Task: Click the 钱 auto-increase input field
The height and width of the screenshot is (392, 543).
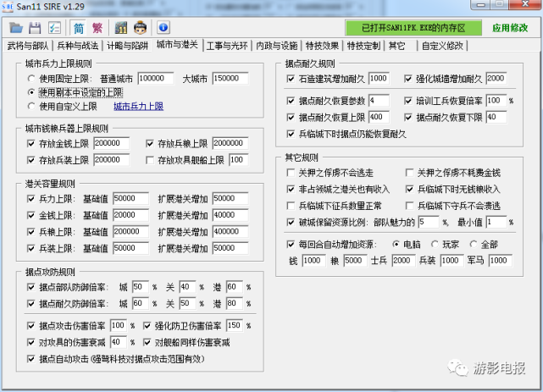Action: [313, 260]
